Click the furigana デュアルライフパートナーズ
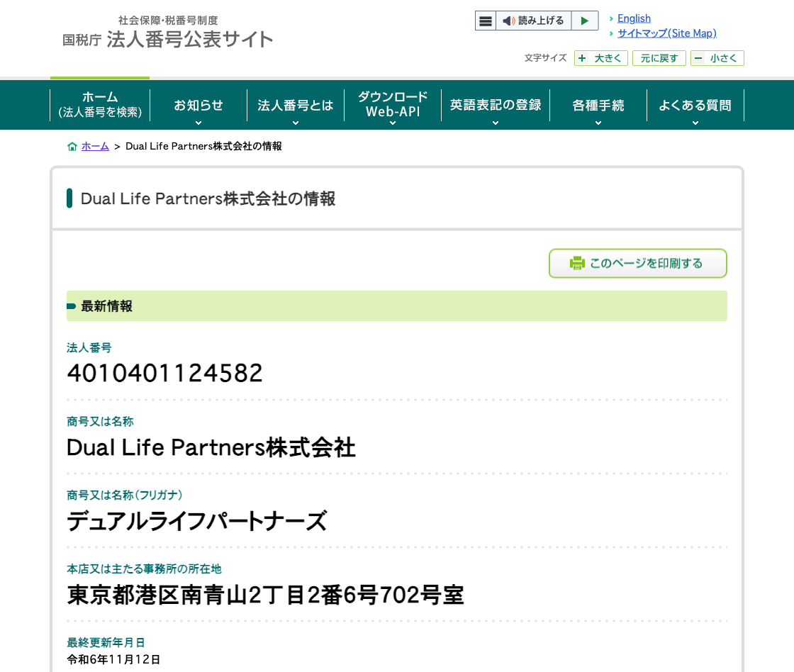Image resolution: width=794 pixels, height=672 pixels. (197, 521)
